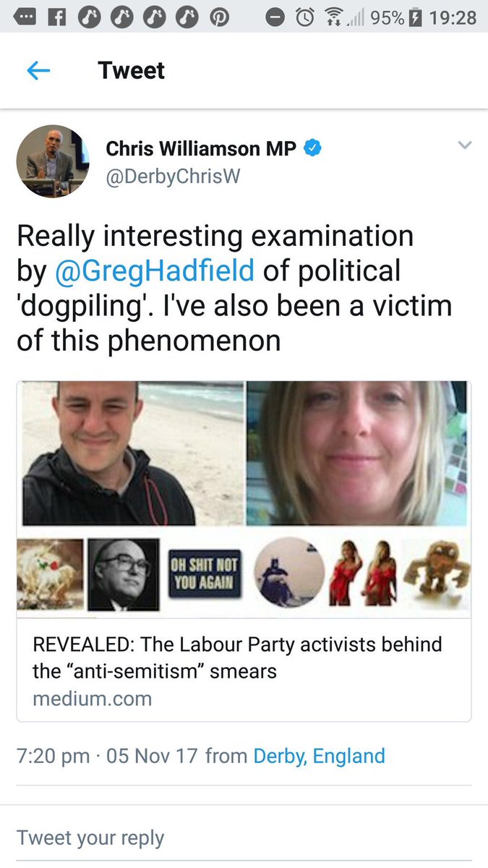This screenshot has width=488, height=868.
Task: Open the article preview image of man on beach
Action: click(133, 454)
